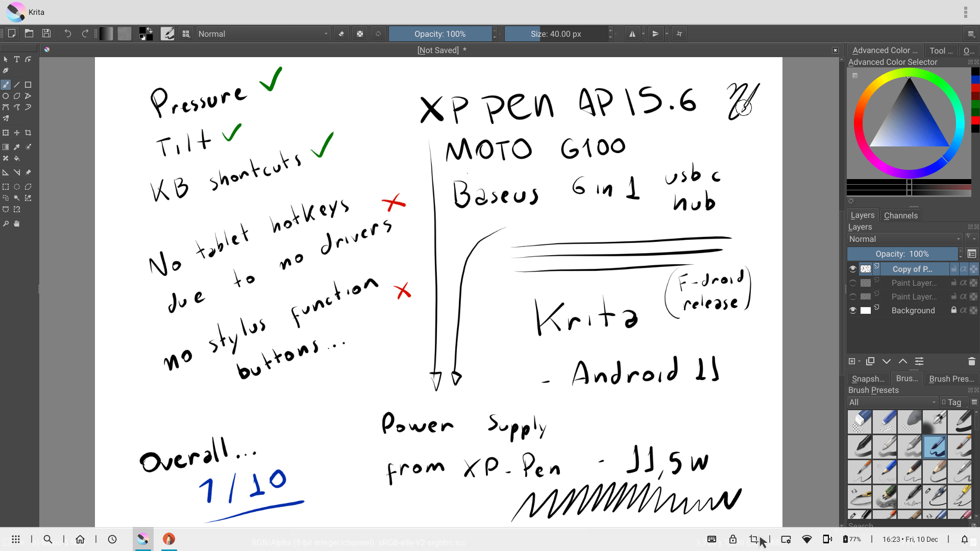Delete the selected layer with trash icon
The height and width of the screenshot is (551, 980).
point(972,361)
